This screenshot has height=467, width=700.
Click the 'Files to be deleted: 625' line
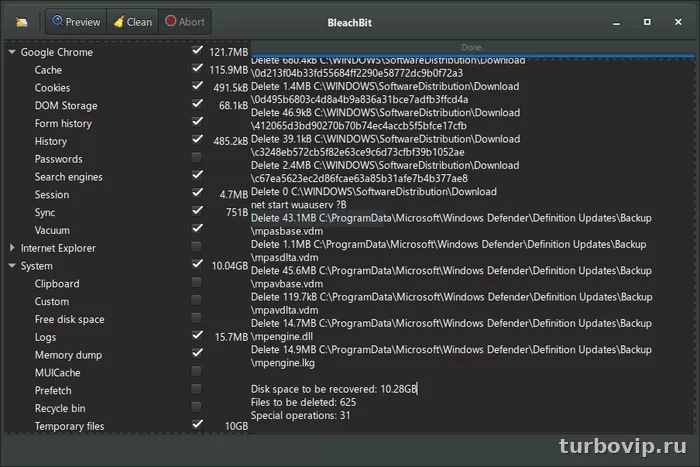[304, 402]
